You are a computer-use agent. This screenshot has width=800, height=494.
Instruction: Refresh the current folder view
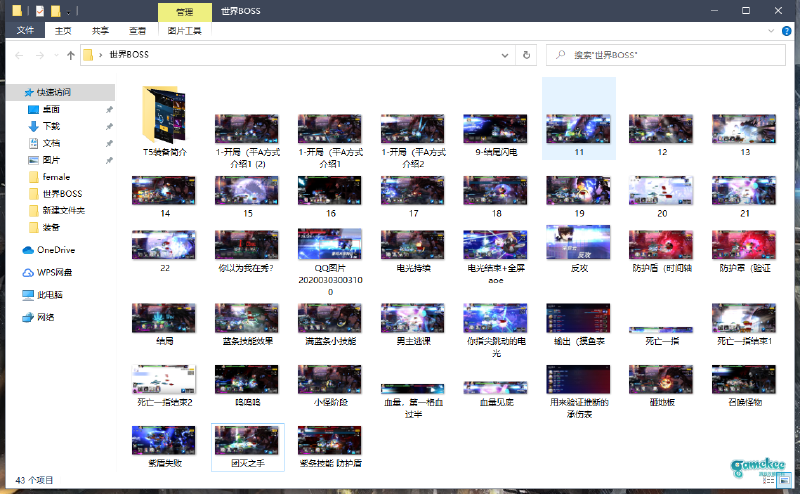pos(527,55)
